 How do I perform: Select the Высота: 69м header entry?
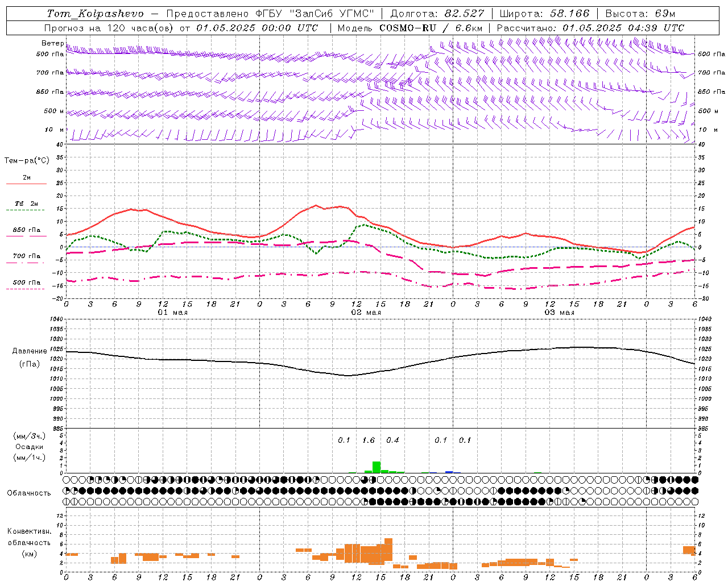(640, 14)
